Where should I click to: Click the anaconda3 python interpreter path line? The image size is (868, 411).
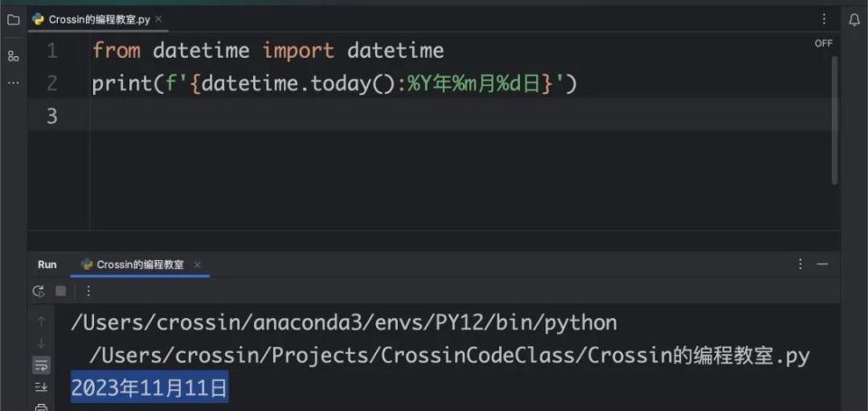coord(344,323)
